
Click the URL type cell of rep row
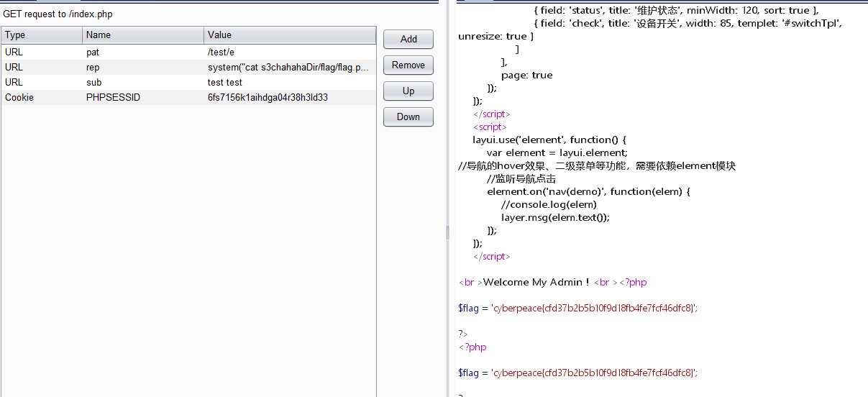(42, 67)
